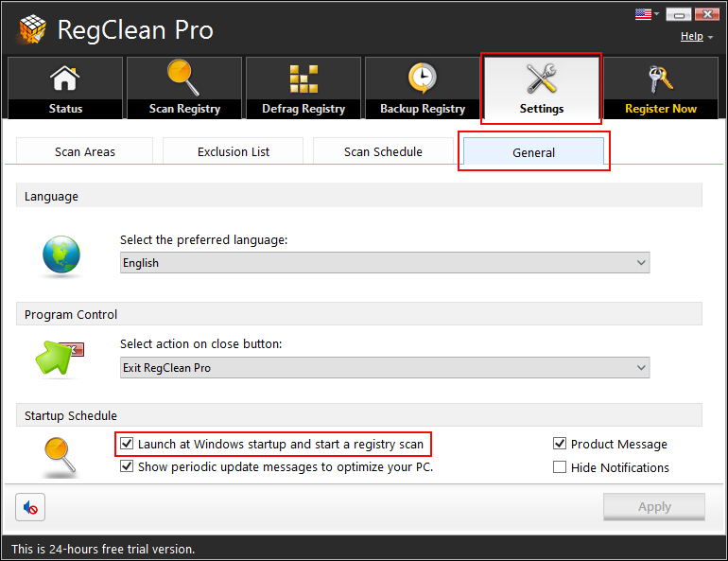Open the preferred language dropdown
This screenshot has height=561, width=728.
coord(385,262)
